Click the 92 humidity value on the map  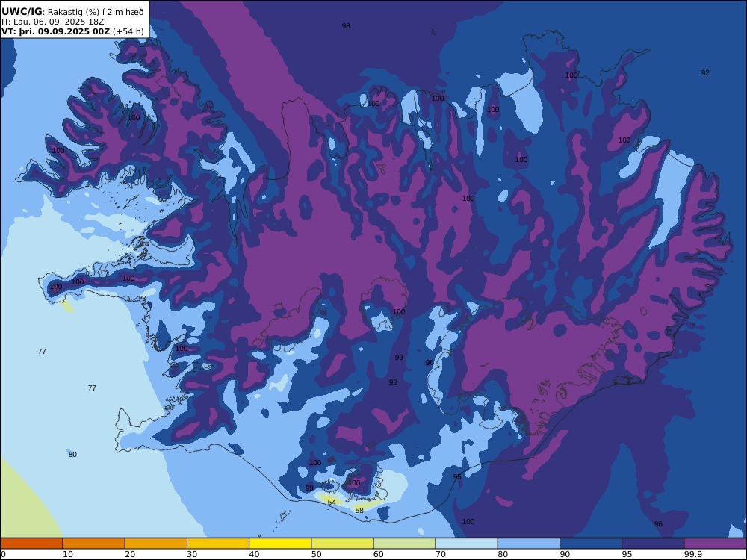pyautogui.click(x=705, y=73)
